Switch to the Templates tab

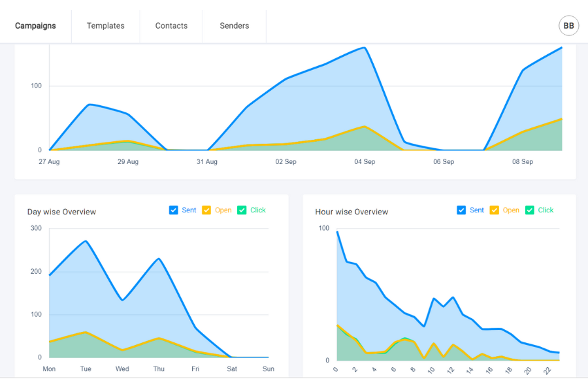105,26
